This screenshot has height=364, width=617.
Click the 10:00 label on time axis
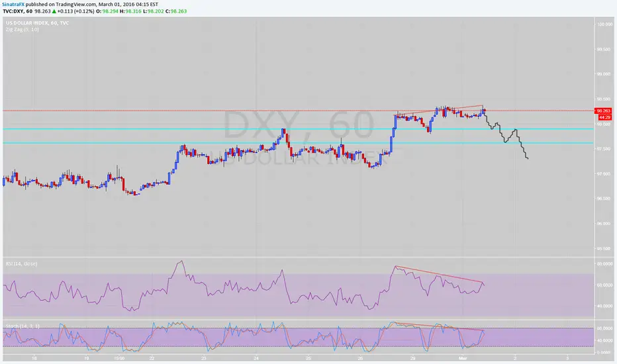[x=120, y=358]
